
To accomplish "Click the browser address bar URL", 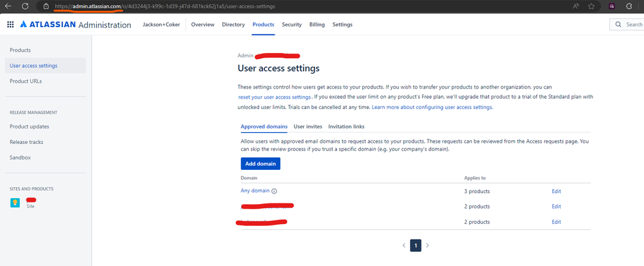I will [165, 6].
